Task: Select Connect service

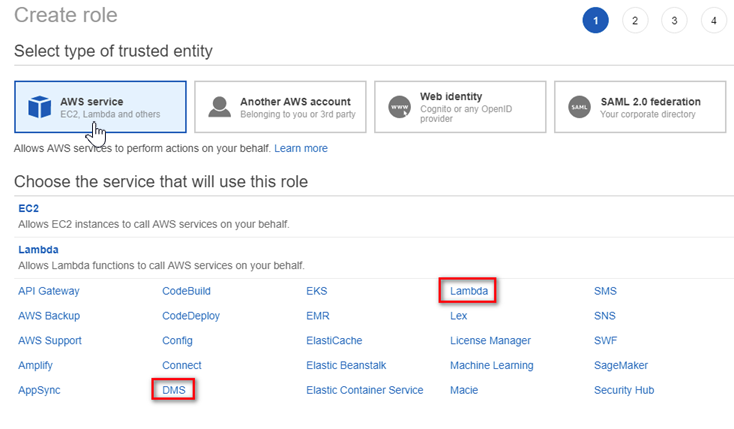Action: point(182,365)
